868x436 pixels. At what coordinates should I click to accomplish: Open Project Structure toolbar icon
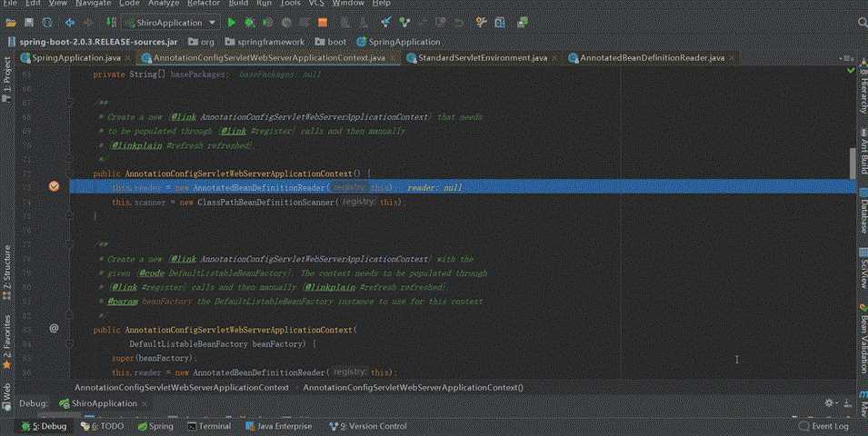pyautogui.click(x=500, y=23)
